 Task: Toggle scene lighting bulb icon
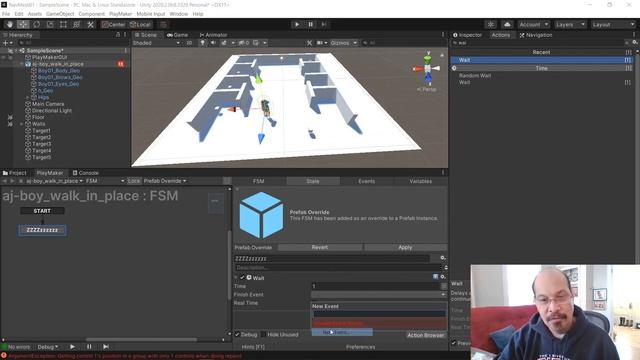pyautogui.click(x=202, y=43)
